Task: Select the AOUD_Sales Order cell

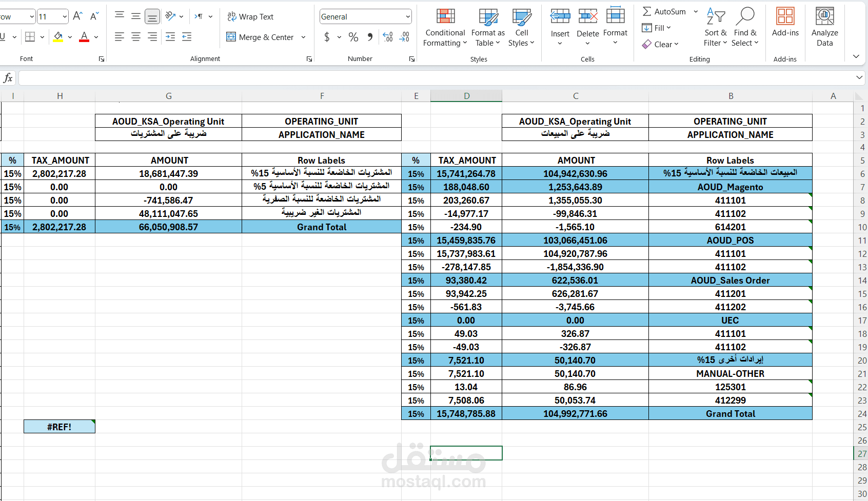Action: tap(730, 280)
